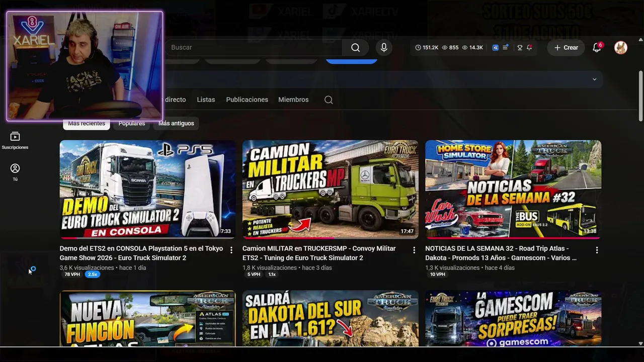
Task: Click the 78 VPH badge
Action: pos(72,275)
